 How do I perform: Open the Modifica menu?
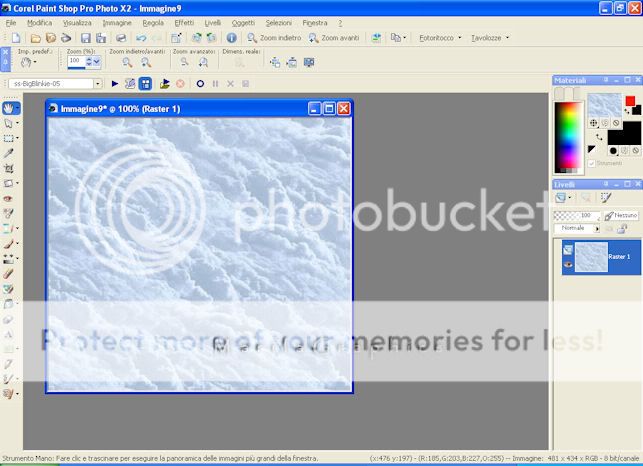coord(39,23)
